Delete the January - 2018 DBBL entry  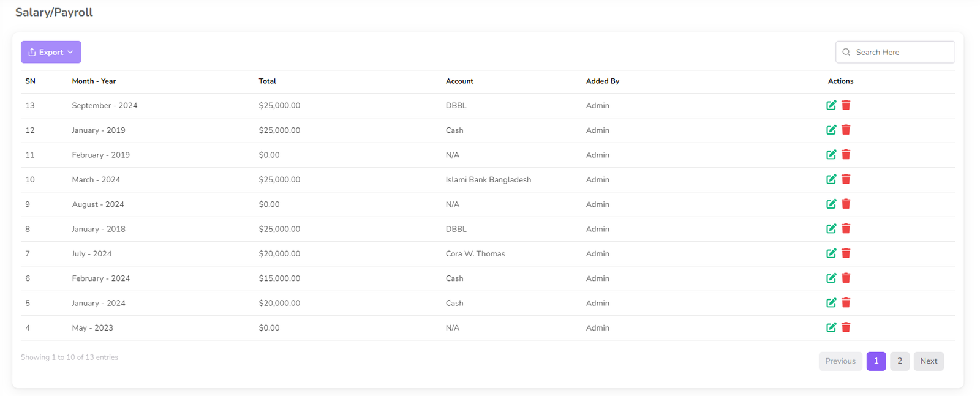[x=846, y=229]
